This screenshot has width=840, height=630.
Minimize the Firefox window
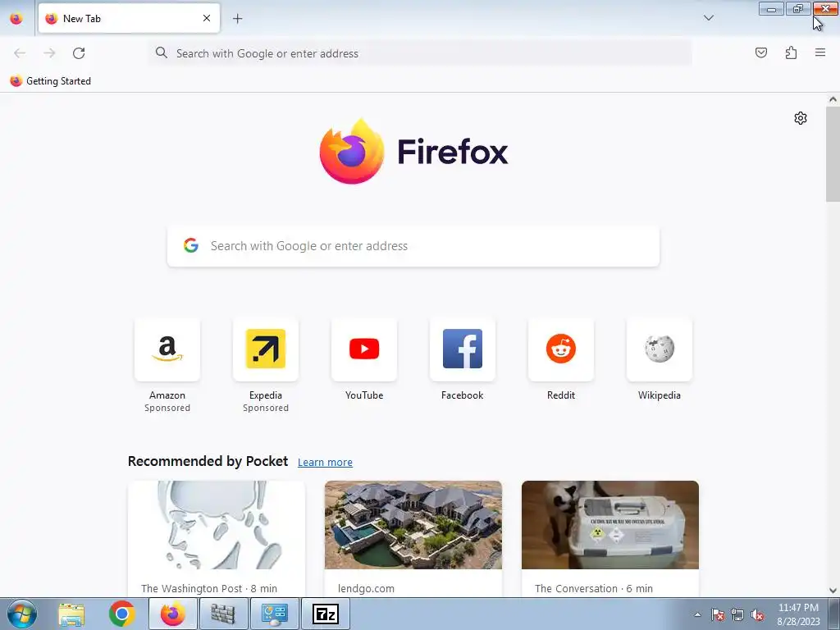pos(771,9)
